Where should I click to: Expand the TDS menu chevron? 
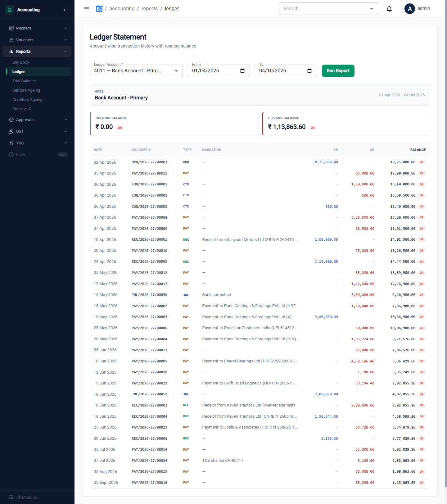coord(65,143)
